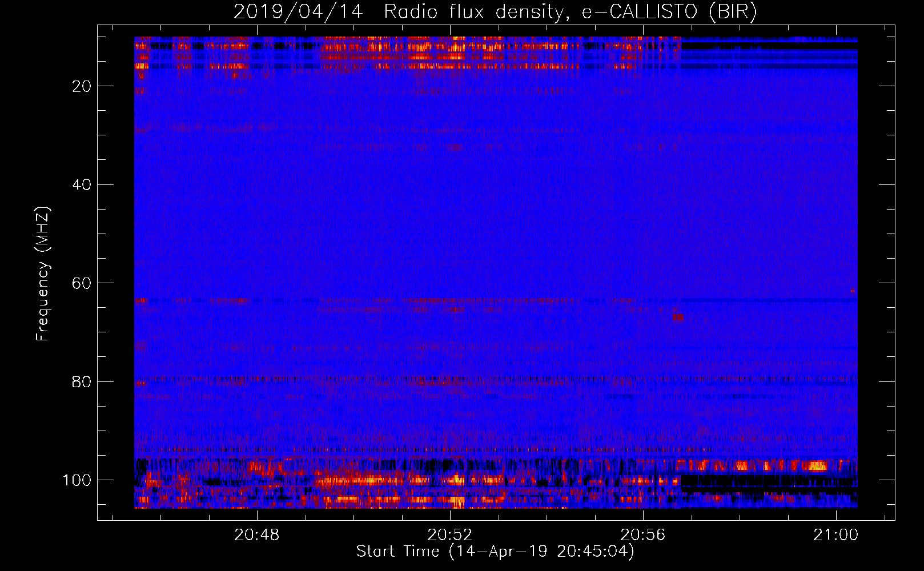Click the 21:00 time tick label
Screen dimensions: 924x571
tap(836, 535)
